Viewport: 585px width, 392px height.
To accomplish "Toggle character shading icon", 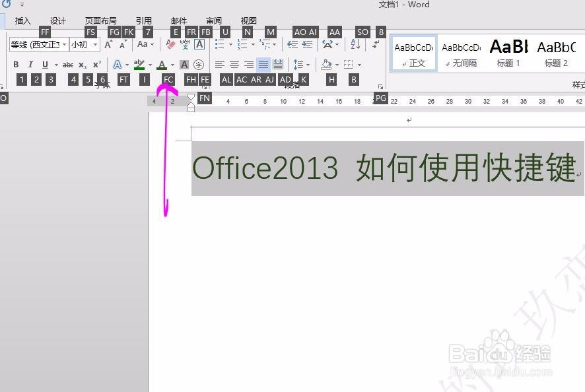I will [184, 65].
